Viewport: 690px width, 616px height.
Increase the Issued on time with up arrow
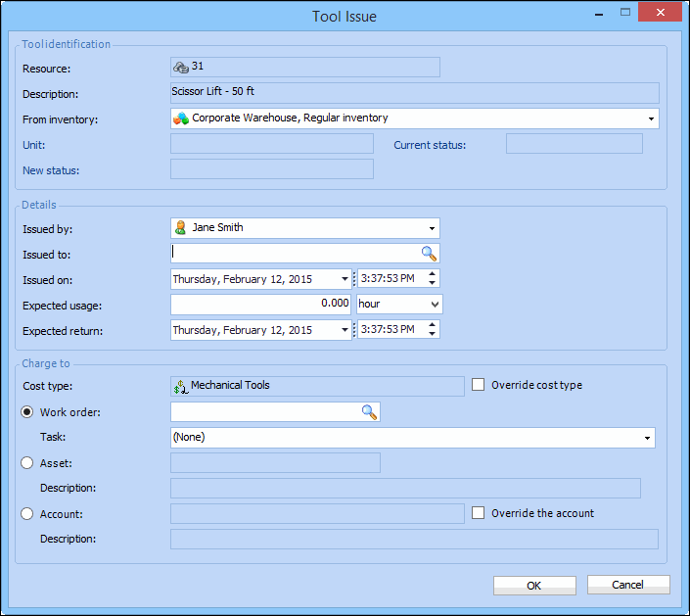click(433, 274)
